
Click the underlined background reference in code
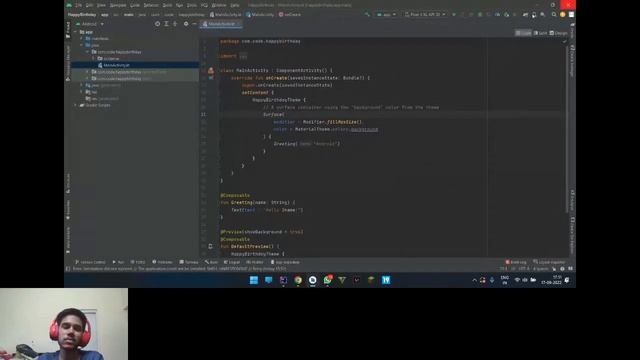pos(364,129)
